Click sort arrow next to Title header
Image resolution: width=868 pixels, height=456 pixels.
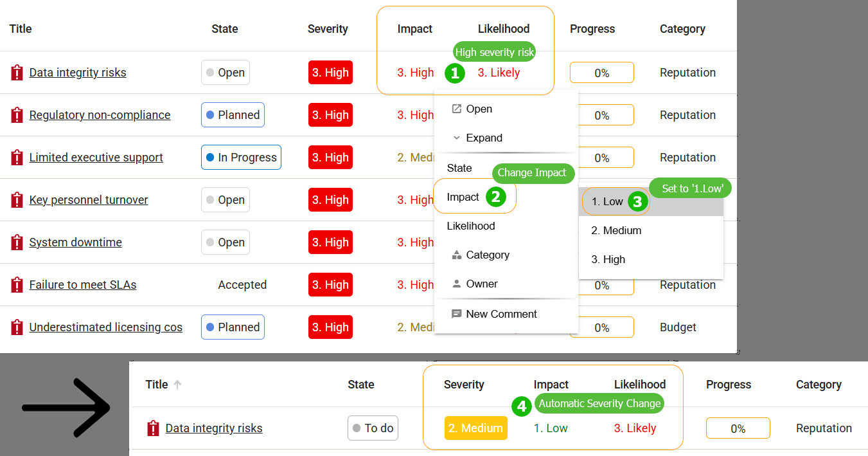[x=178, y=385]
